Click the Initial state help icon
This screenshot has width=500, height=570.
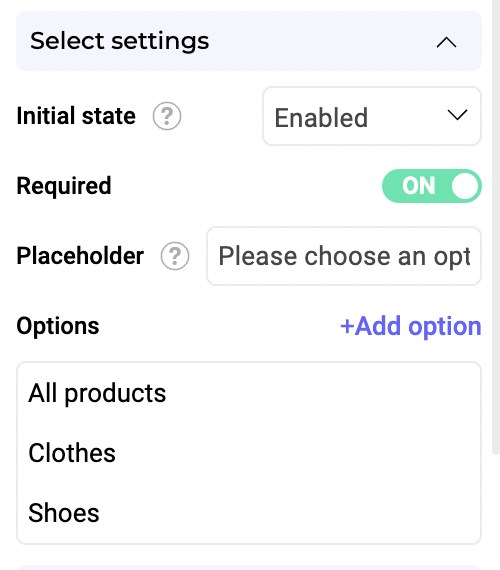tap(167, 116)
